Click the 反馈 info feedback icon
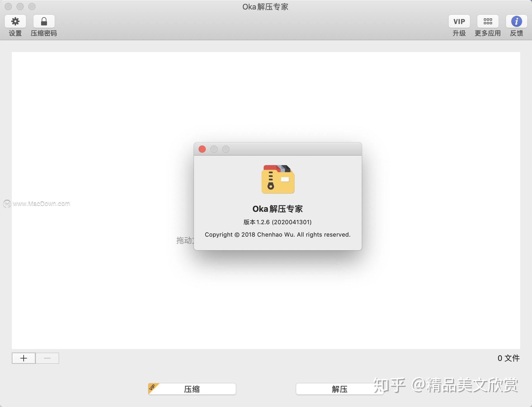The width and height of the screenshot is (532, 407). (x=516, y=21)
